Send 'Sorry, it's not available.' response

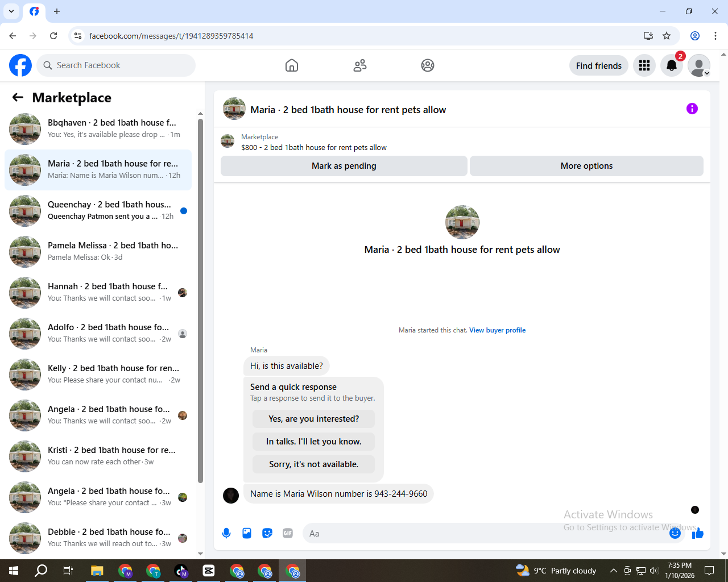[314, 464]
